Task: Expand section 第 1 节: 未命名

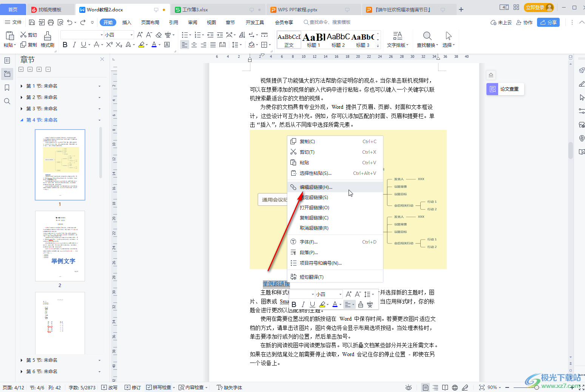Action: coord(22,86)
